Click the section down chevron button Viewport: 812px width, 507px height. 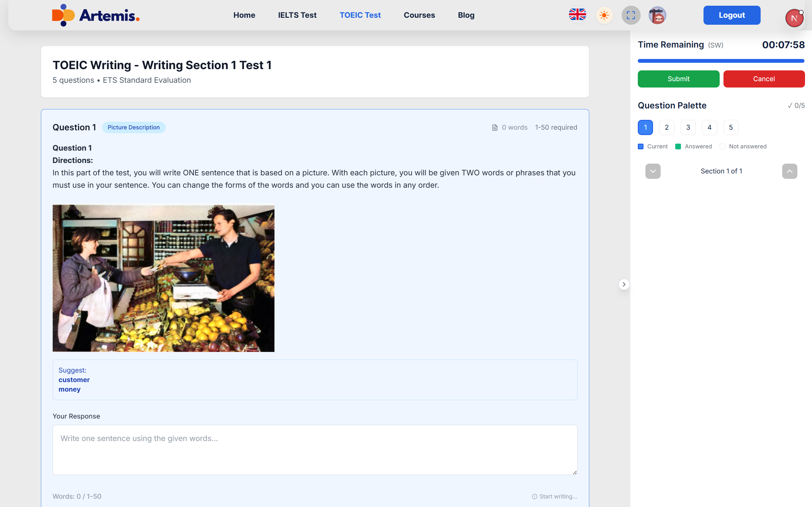coord(653,171)
